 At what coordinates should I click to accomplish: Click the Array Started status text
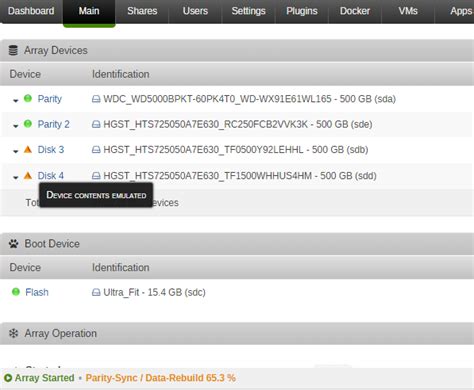pyautogui.click(x=44, y=378)
